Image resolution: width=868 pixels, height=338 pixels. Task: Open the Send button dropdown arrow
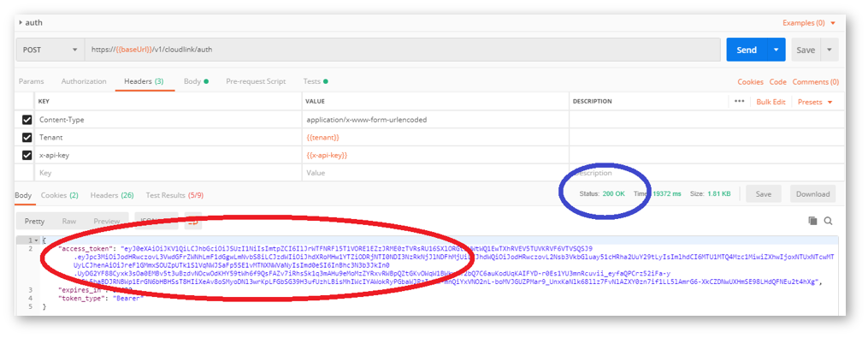(776, 50)
